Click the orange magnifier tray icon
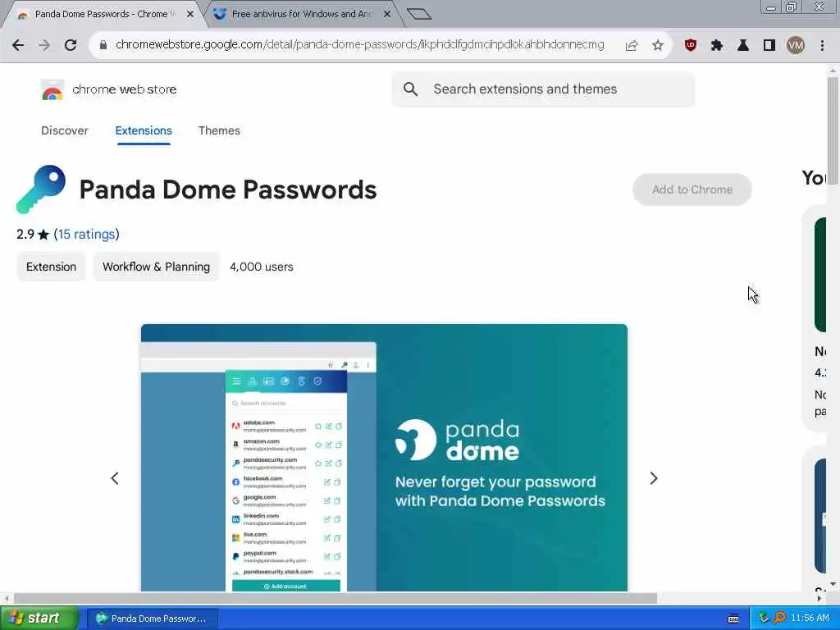 coord(779,619)
